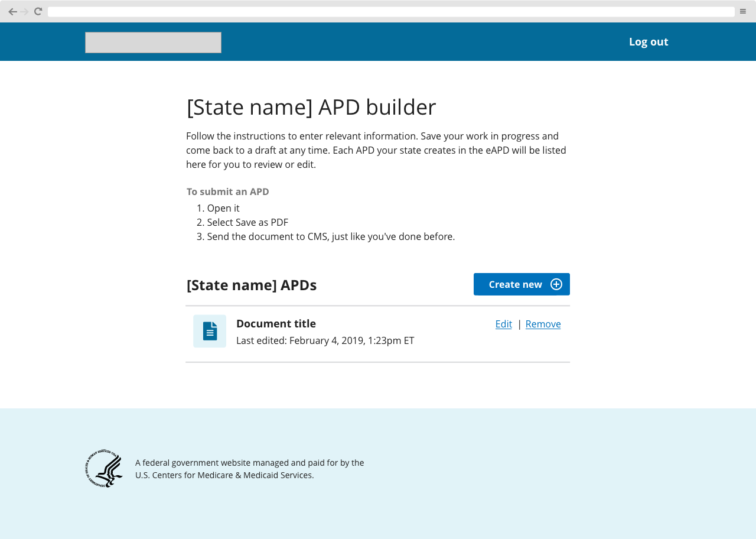Remove the Document title APD
The image size is (756, 539).
(x=543, y=324)
